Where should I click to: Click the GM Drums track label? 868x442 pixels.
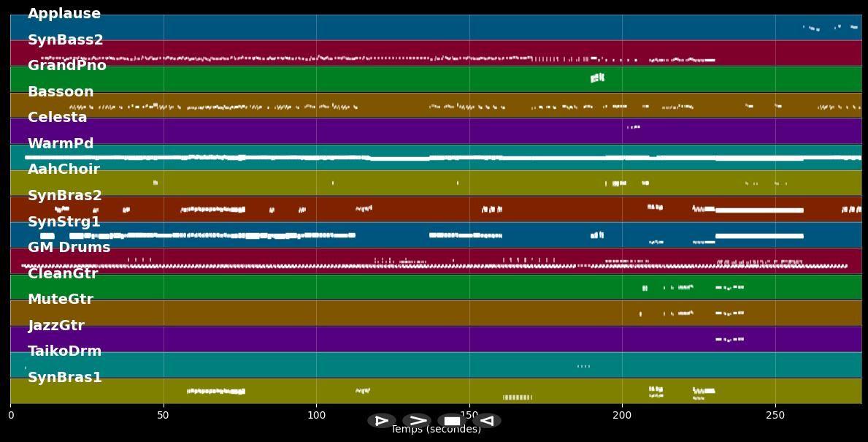click(69, 248)
